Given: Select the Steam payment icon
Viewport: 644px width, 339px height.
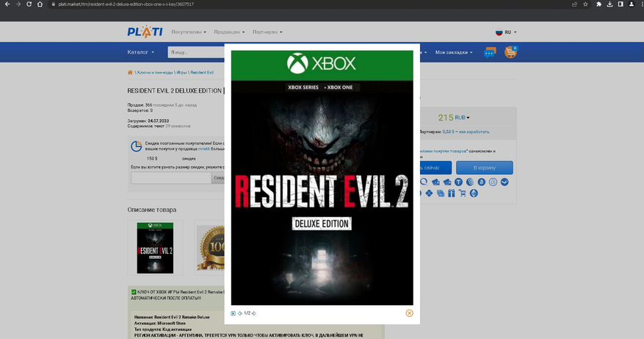Looking at the screenshot, I should click(x=504, y=182).
